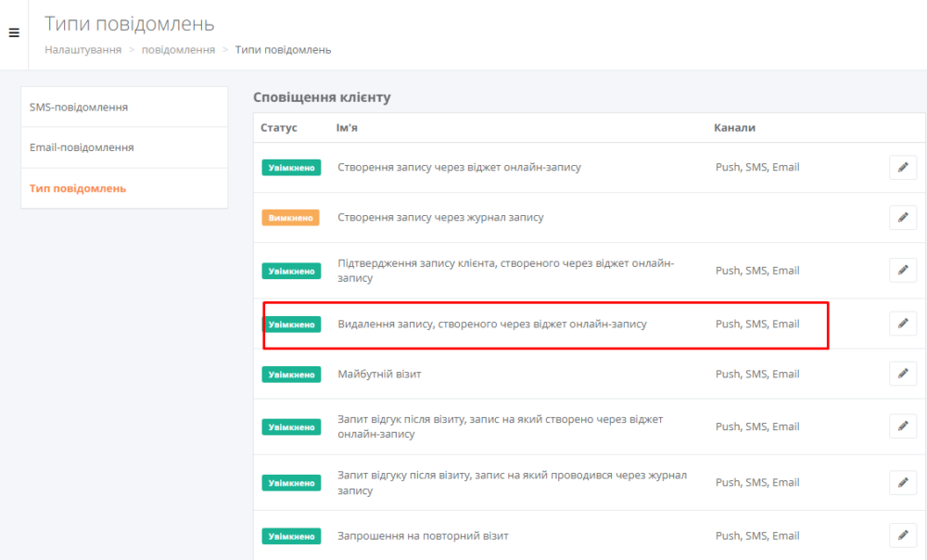The image size is (927, 560).
Task: Click 'Вимкнено' status badge for journal record creation
Action: [x=290, y=218]
